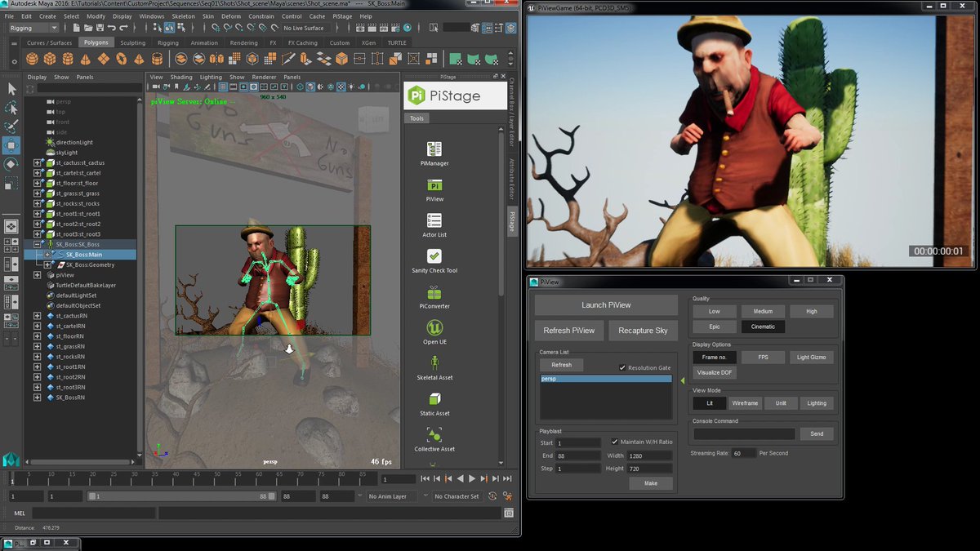Toggle the Frame no. display option

(x=715, y=358)
